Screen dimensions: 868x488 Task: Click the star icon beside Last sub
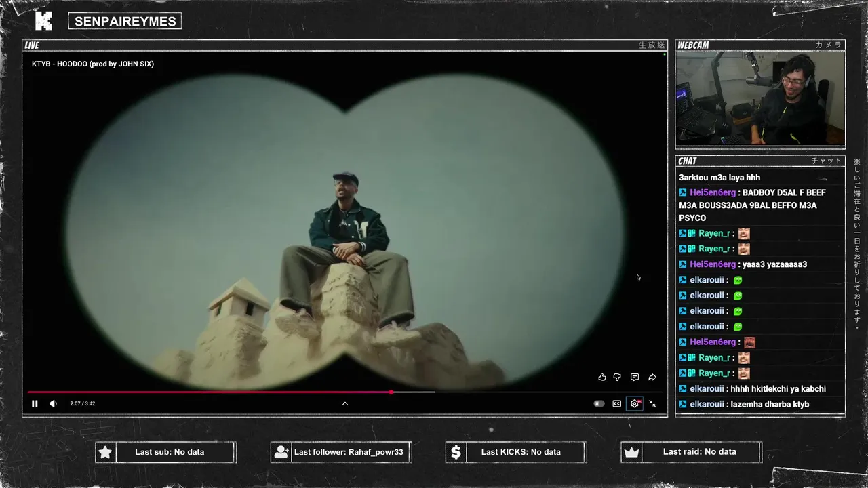tap(105, 452)
